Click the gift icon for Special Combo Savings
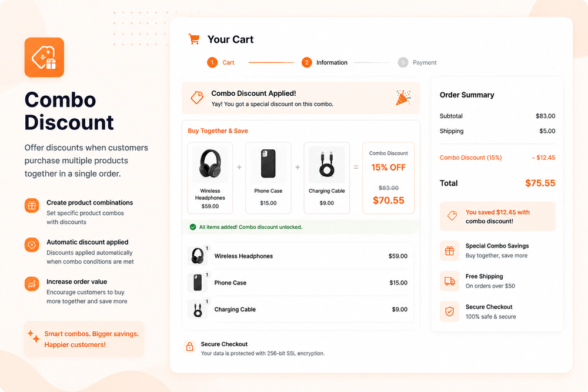Viewport: 588px width, 392px height. [450, 251]
